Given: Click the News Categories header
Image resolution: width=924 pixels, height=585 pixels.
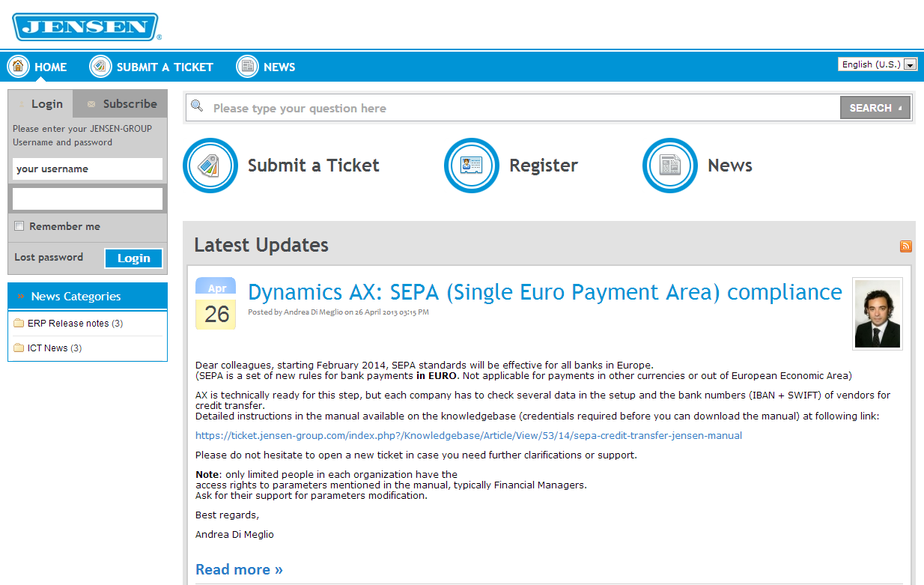Looking at the screenshot, I should point(88,297).
